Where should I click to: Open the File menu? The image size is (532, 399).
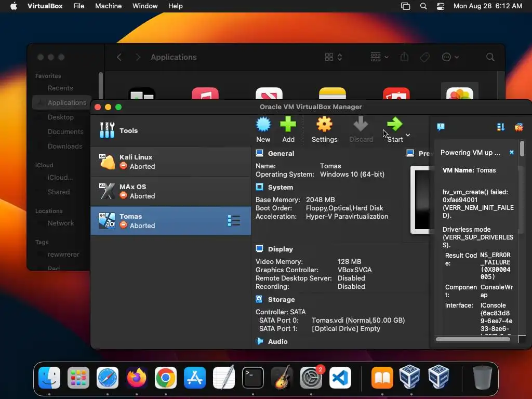tap(79, 6)
